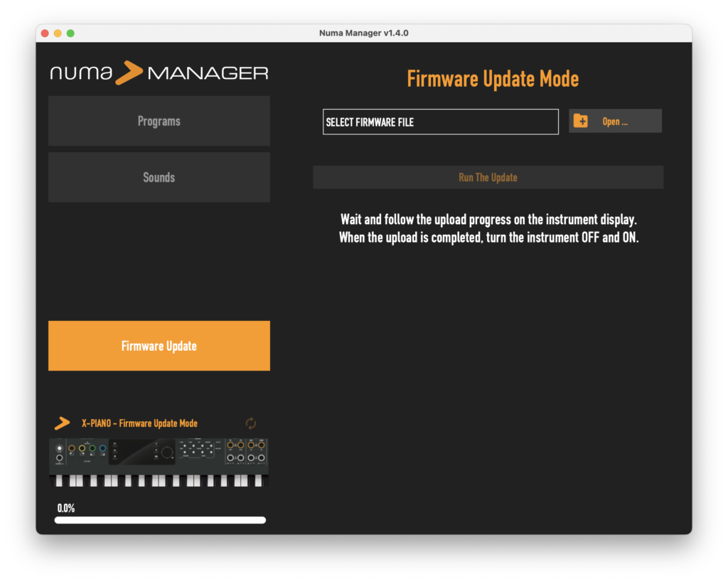728x582 pixels.
Task: Click the Numa Manager v1.4.0 title bar
Action: (x=363, y=33)
